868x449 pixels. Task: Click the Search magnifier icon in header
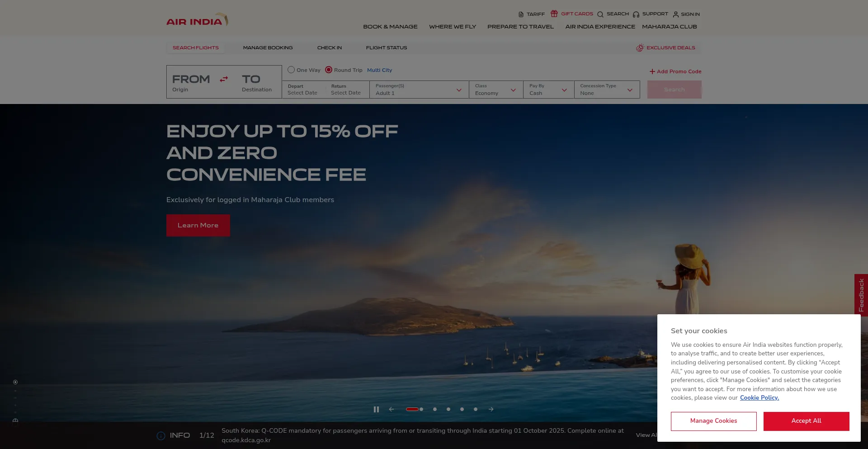pyautogui.click(x=600, y=14)
